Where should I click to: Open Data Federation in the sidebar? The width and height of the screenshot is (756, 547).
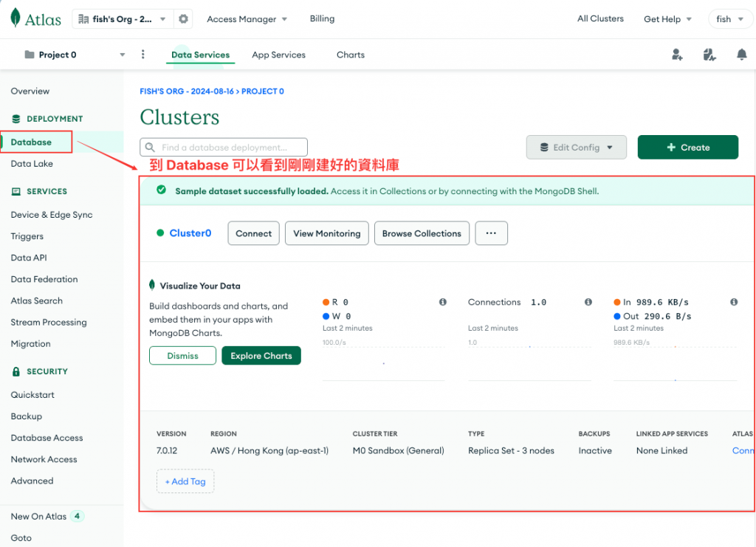coord(44,279)
